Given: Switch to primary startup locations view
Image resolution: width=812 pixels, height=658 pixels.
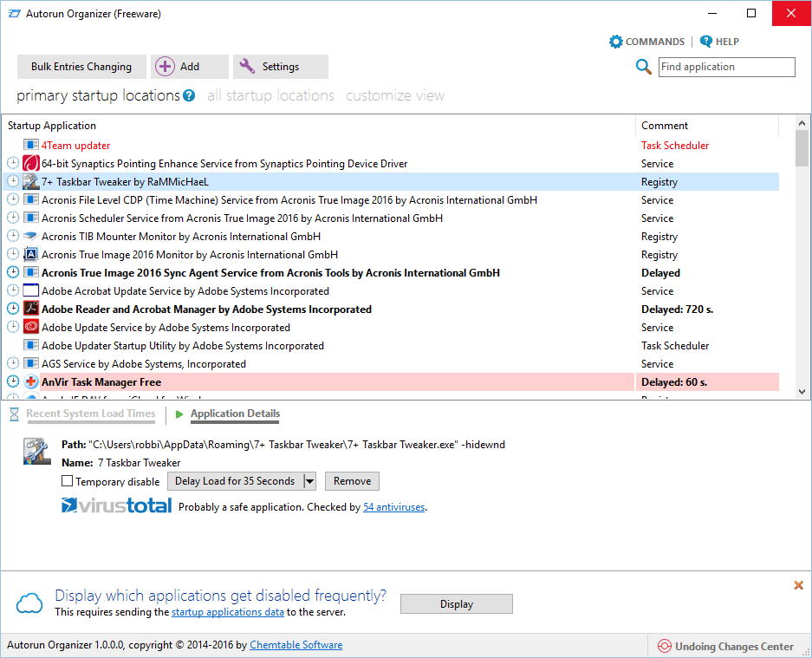Looking at the screenshot, I should tap(98, 95).
